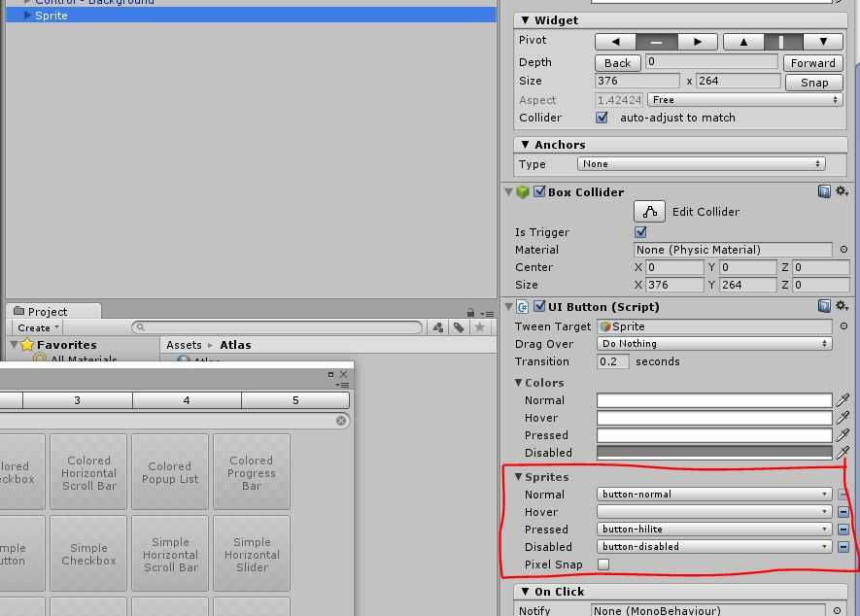Open the Project panel options menu
860x616 pixels.
[487, 313]
